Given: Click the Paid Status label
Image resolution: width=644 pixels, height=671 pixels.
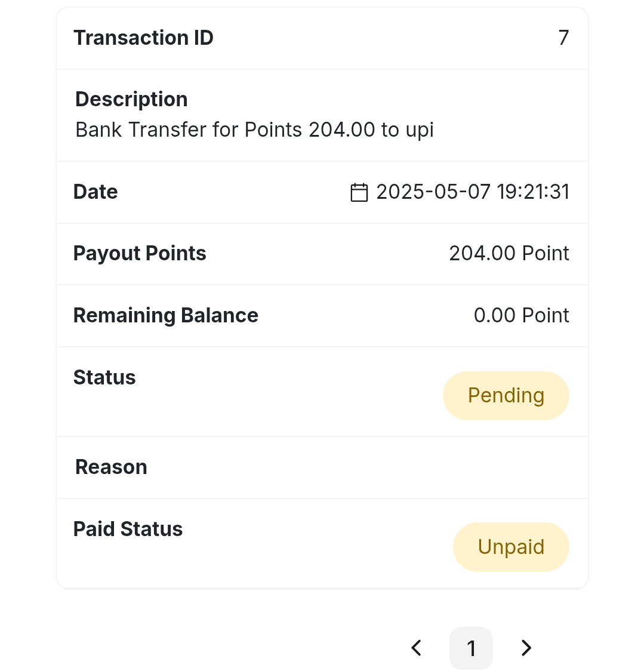Looking at the screenshot, I should point(128,529).
